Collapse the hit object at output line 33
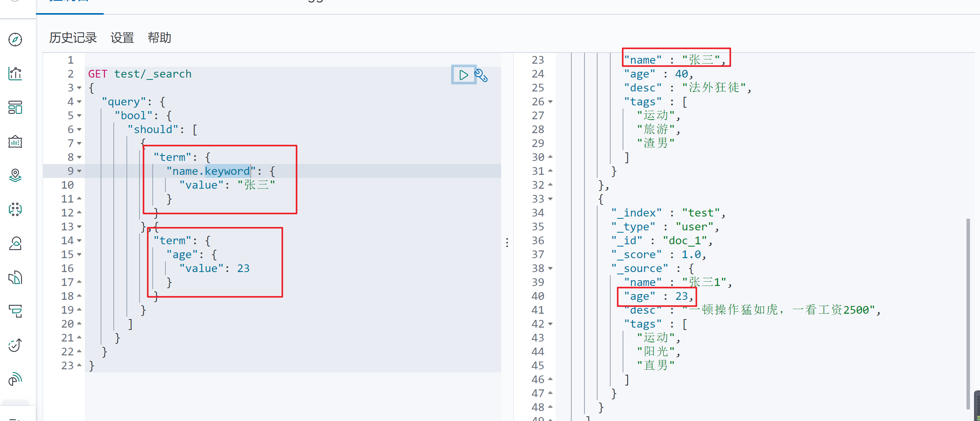The image size is (980, 421). point(551,199)
